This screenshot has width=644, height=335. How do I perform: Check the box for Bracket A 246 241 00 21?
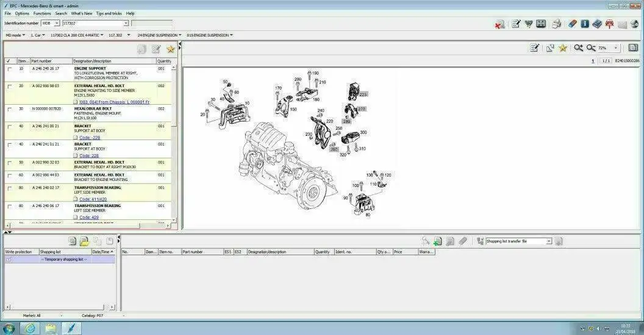point(9,127)
